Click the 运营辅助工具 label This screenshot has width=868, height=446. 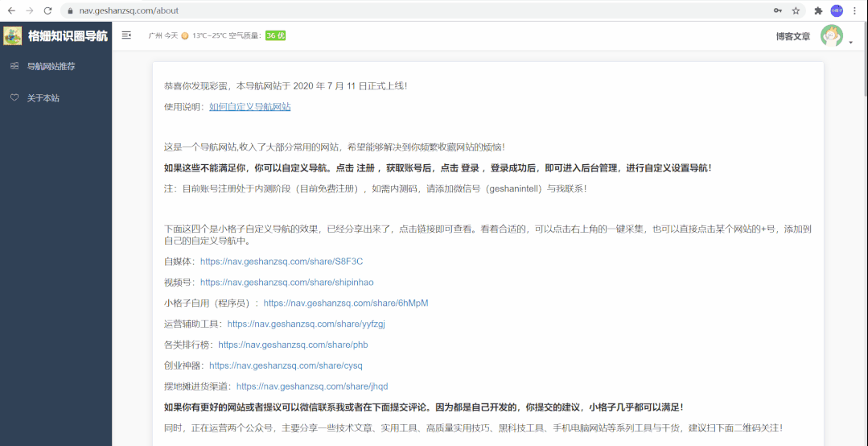pyautogui.click(x=192, y=324)
